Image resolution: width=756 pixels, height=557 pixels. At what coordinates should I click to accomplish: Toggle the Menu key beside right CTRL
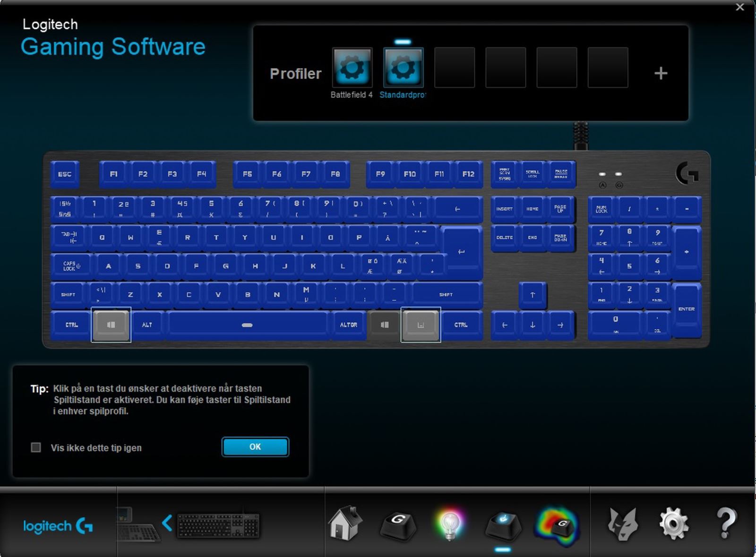(x=421, y=325)
